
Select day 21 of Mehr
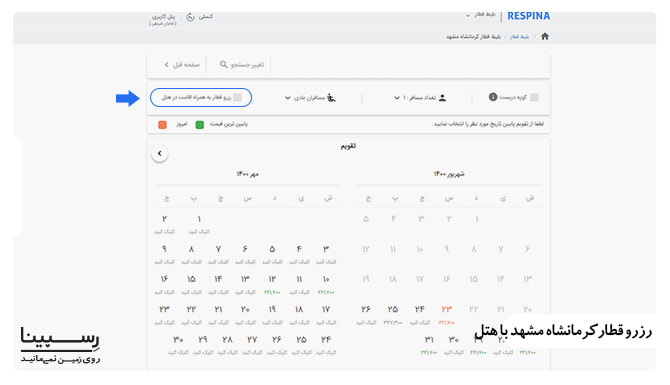pos(218,314)
